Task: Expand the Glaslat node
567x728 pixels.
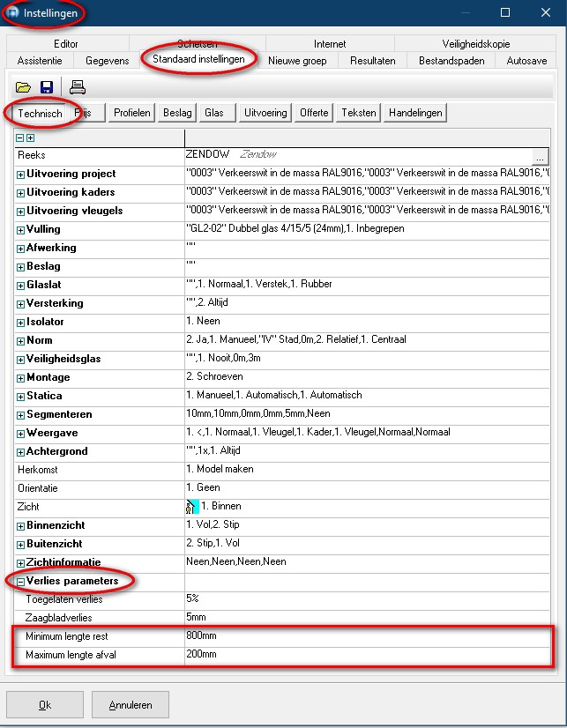Action: click(20, 286)
